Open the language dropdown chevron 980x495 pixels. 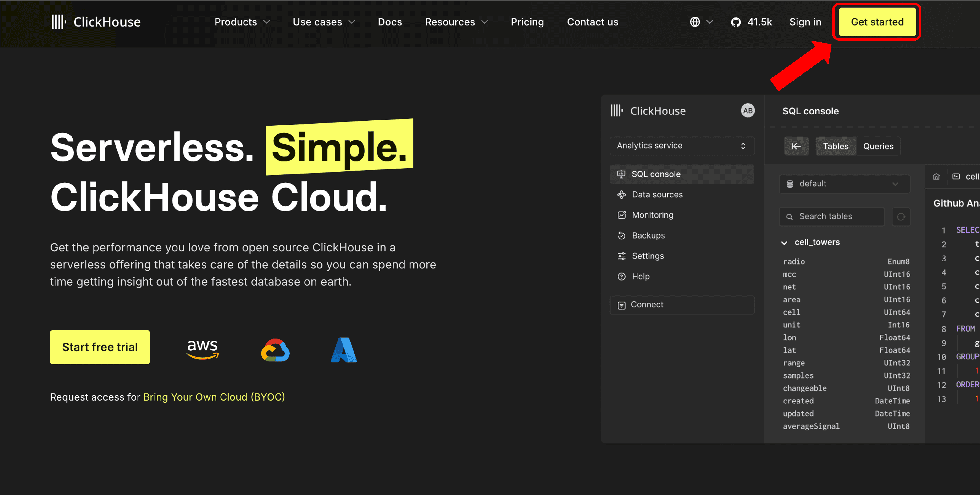coord(709,22)
